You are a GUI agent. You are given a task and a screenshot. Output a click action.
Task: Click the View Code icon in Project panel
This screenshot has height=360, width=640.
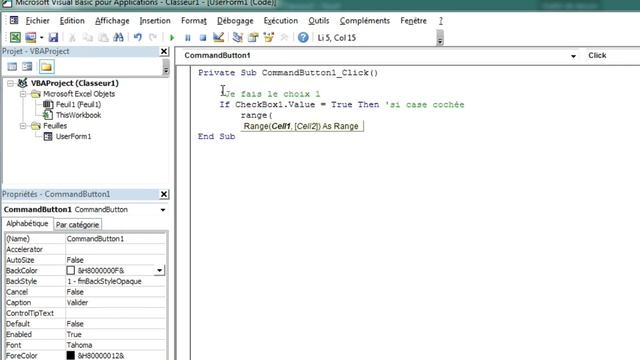pyautogui.click(x=12, y=67)
